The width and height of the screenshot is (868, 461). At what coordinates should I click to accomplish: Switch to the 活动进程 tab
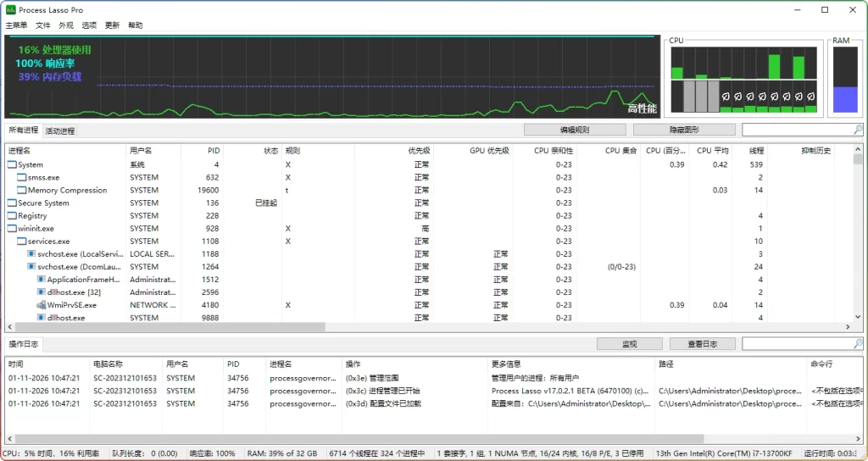click(x=60, y=131)
